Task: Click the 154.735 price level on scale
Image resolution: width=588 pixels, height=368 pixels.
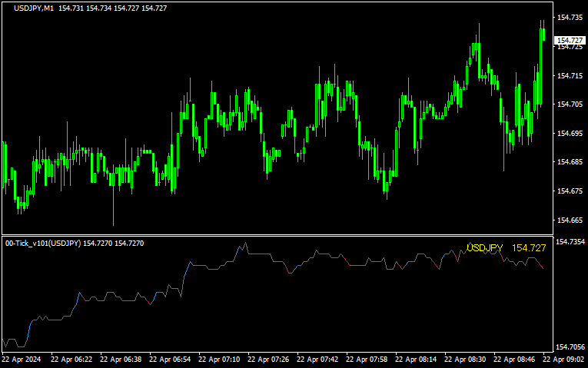Action: (570, 18)
